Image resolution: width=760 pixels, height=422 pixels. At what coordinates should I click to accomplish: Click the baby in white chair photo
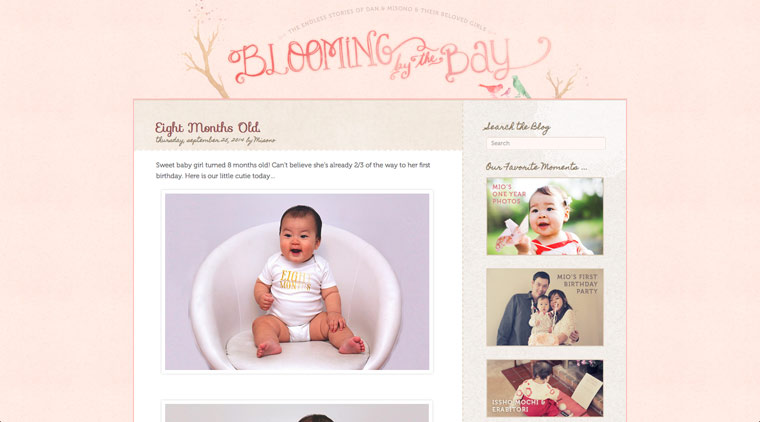(x=297, y=281)
